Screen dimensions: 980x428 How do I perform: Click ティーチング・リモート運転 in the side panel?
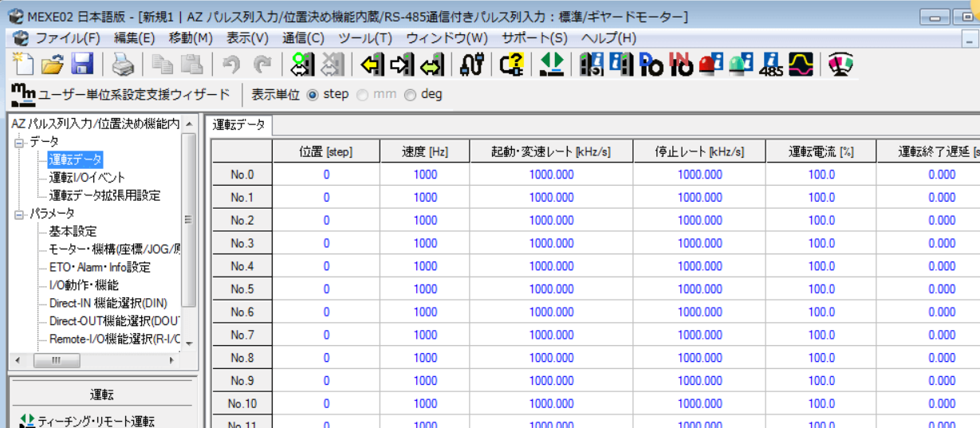(96, 421)
